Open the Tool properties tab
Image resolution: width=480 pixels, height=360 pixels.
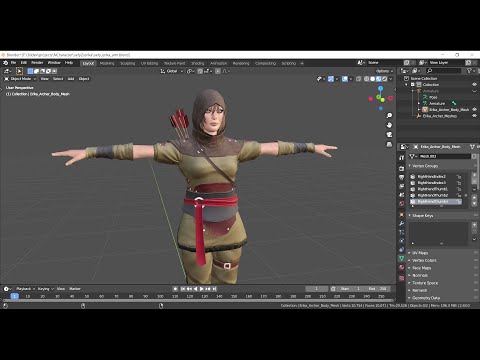pyautogui.click(x=402, y=158)
